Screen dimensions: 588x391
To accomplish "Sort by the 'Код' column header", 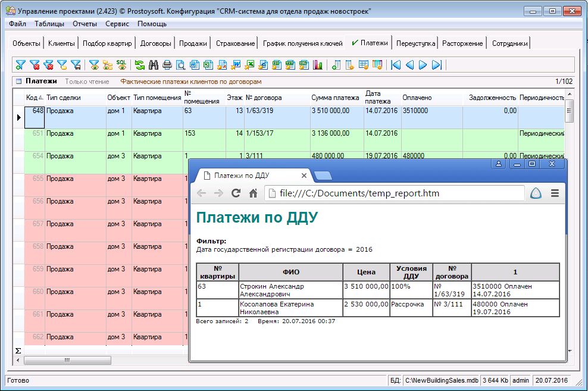I will pyautogui.click(x=32, y=98).
